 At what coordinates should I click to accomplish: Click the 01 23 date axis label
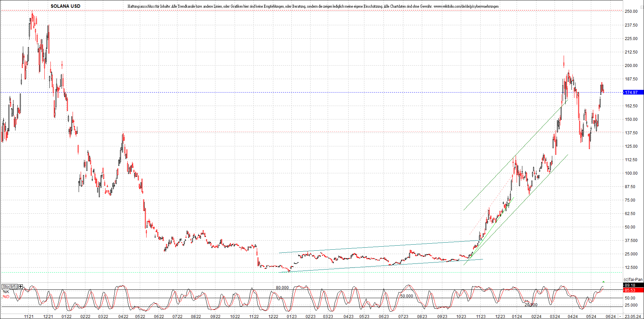click(292, 317)
